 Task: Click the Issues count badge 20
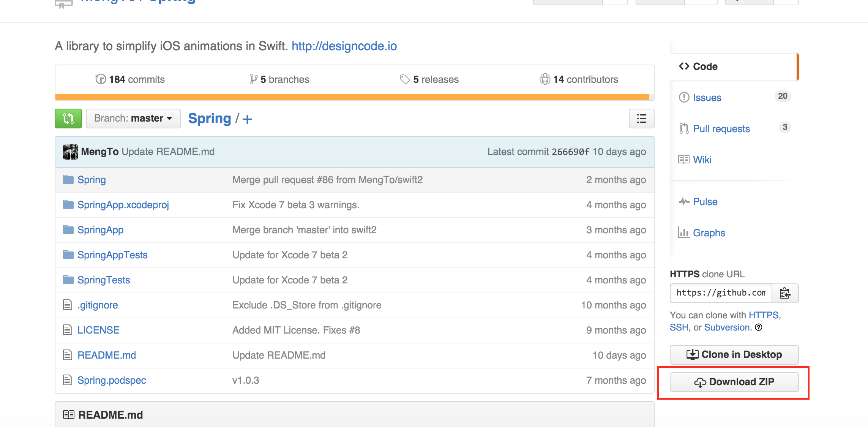[x=783, y=96]
